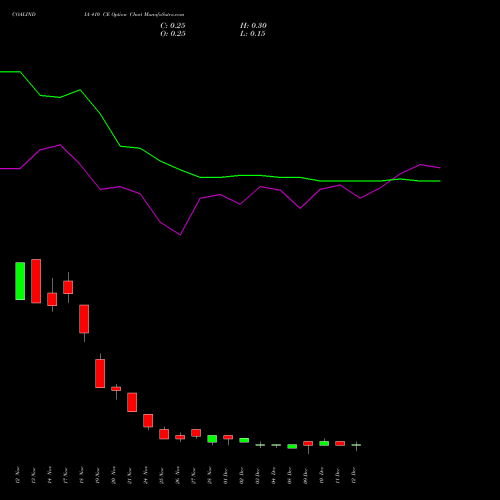Image resolution: width=500 pixels, height=500 pixels.
Task: Click the '410 CE Option Chart' heading
Action: 118,14
